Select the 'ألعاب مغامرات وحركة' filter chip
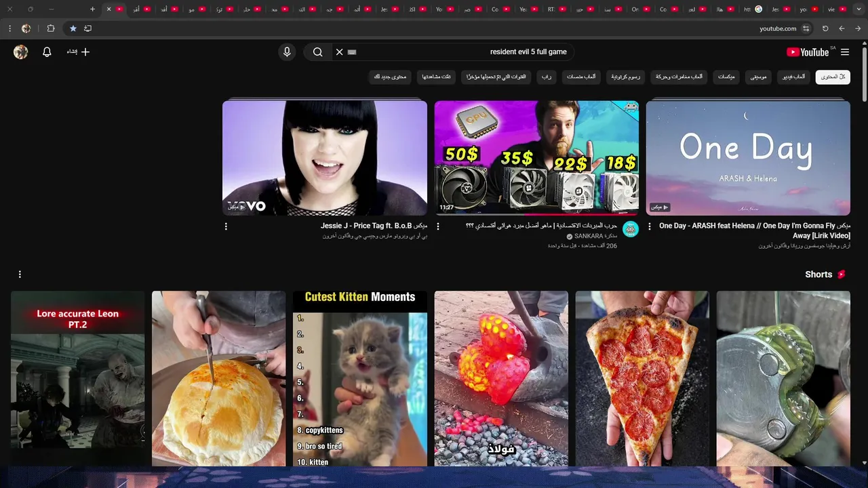 point(679,77)
